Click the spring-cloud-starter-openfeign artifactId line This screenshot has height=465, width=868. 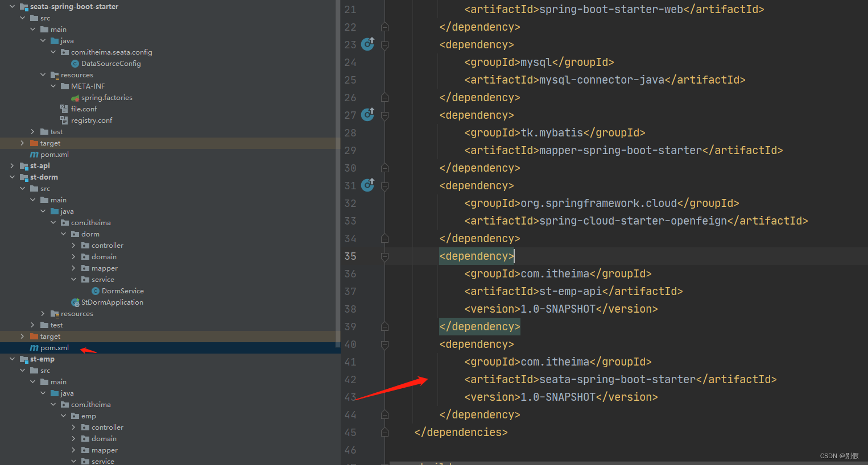click(636, 221)
